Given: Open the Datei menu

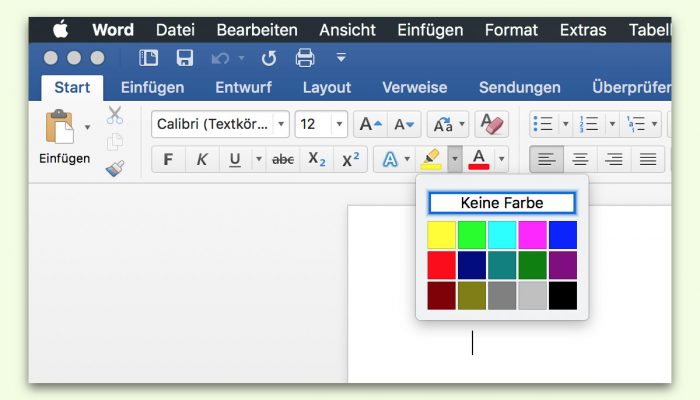Looking at the screenshot, I should click(175, 30).
